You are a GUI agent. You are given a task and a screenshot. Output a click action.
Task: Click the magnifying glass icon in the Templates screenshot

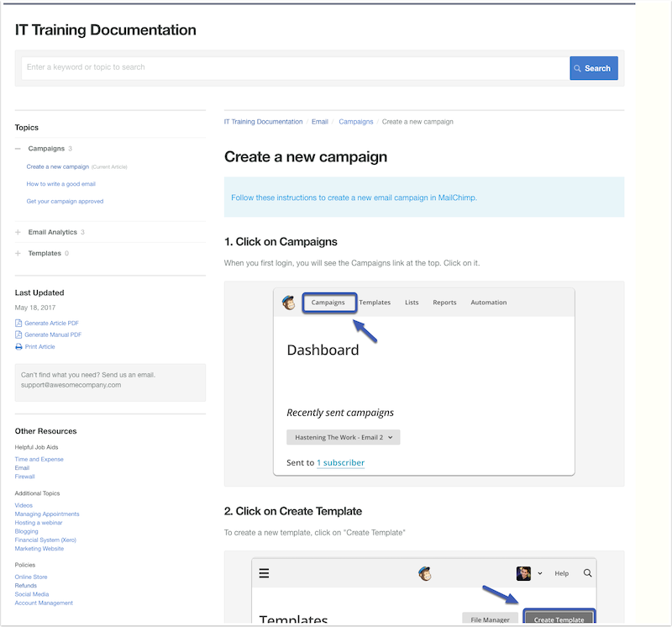[587, 572]
